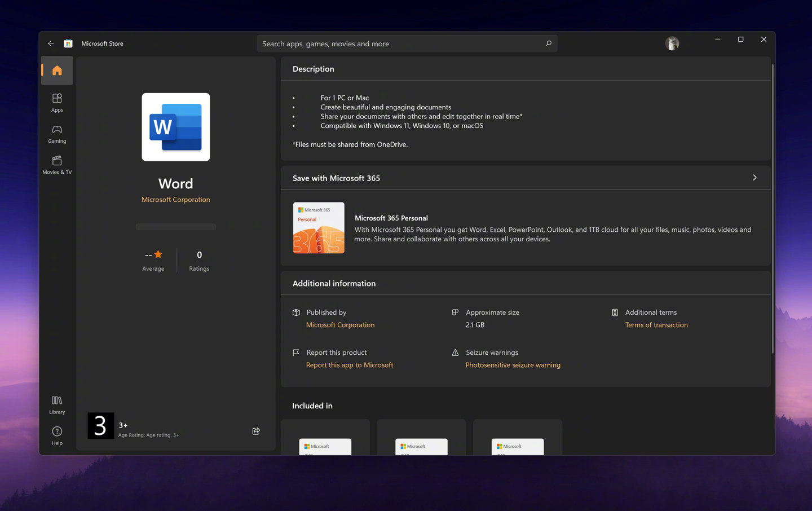Click the share icon for Word
Screen dimensions: 812x511
[256, 431]
